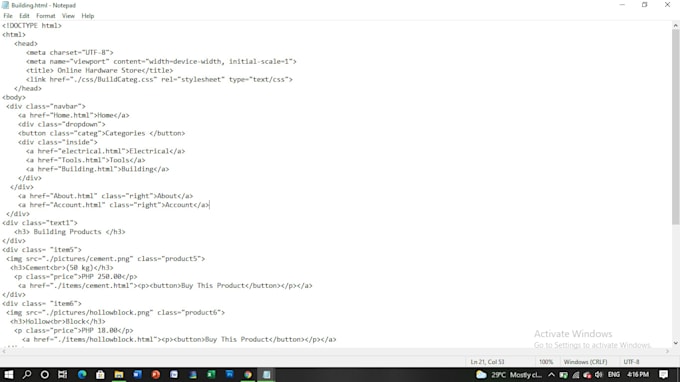The width and height of the screenshot is (680, 382).
Task: Click the div class="dropdown" line
Action: [x=62, y=124]
